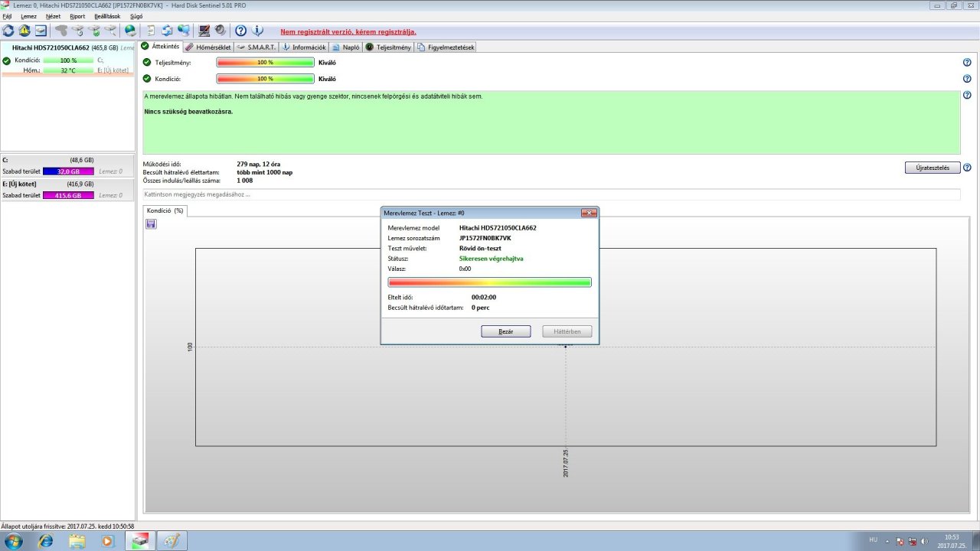Open the Beállítások menu
Viewport: 980px width, 551px height.
109,16
